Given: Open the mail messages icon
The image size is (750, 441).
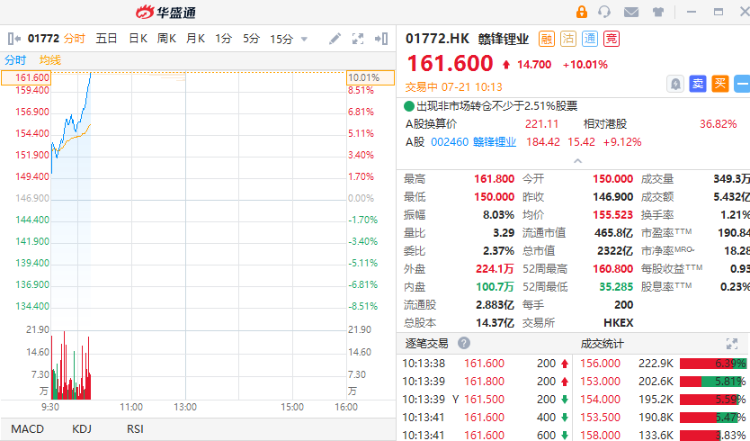Looking at the screenshot, I should pos(631,12).
